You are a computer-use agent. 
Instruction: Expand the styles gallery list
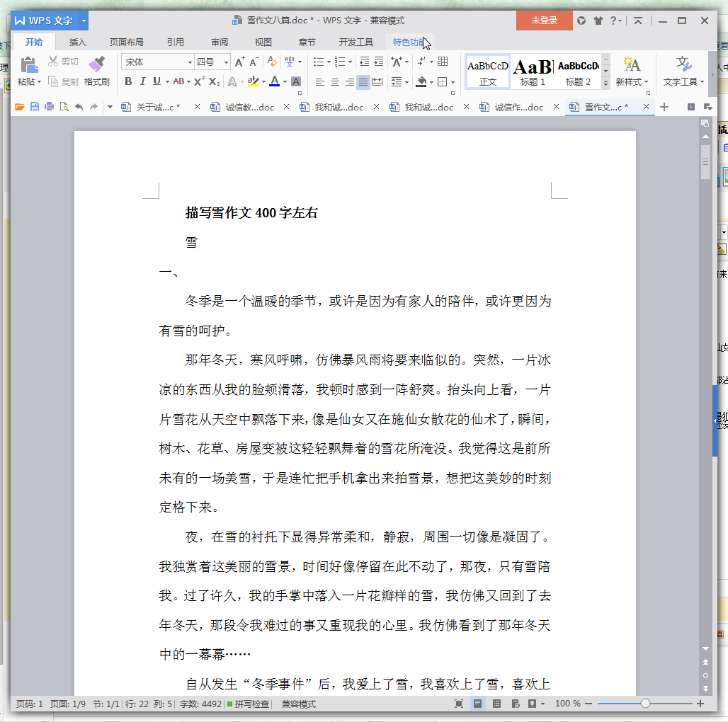pyautogui.click(x=605, y=84)
